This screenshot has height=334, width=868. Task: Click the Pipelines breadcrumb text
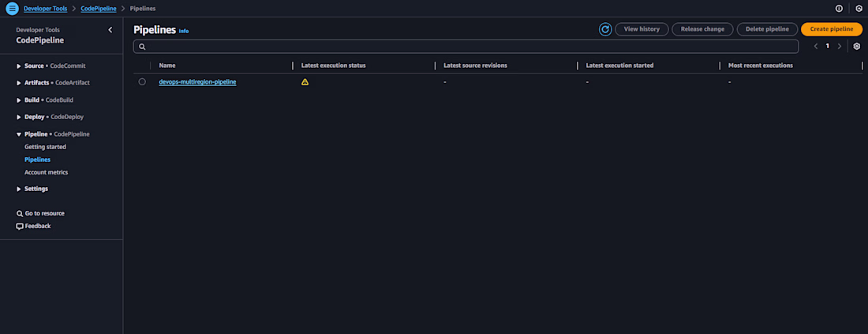[x=143, y=9]
